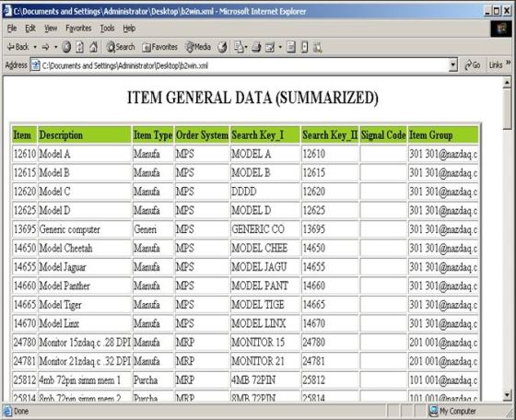Open the Favorites menu
This screenshot has height=420, width=516.
point(78,29)
